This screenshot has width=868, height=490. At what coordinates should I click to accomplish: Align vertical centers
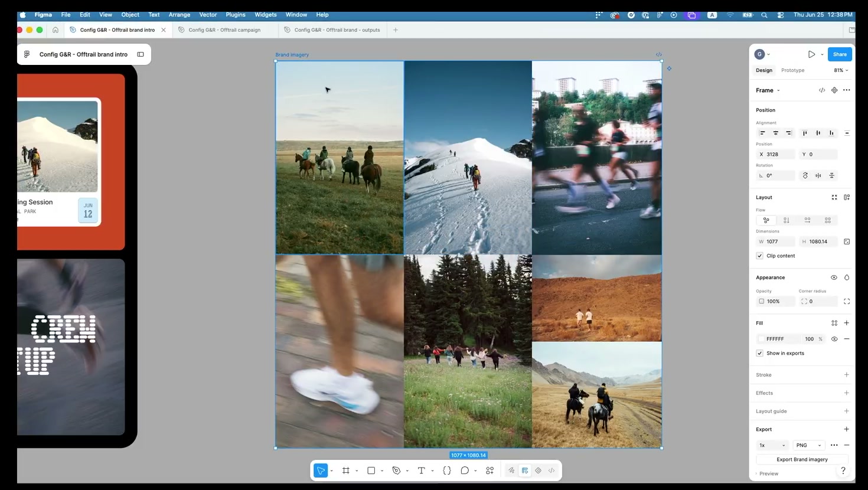pos(818,133)
